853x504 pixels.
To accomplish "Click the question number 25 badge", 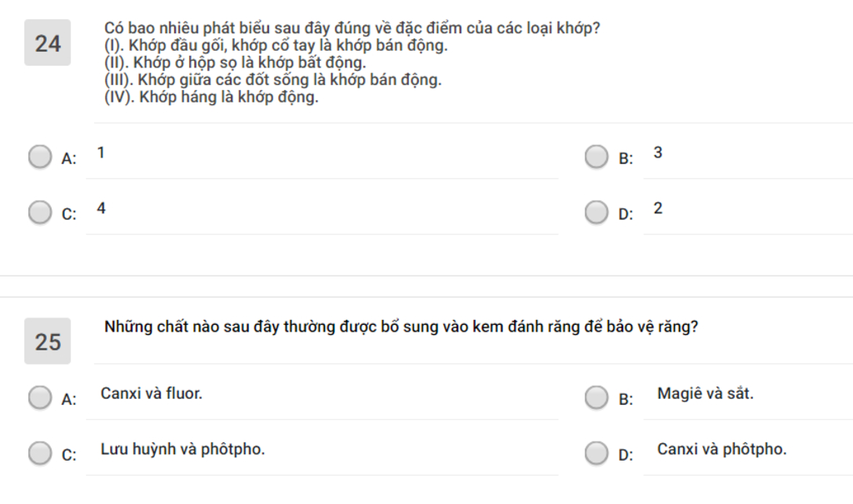I will (47, 342).
